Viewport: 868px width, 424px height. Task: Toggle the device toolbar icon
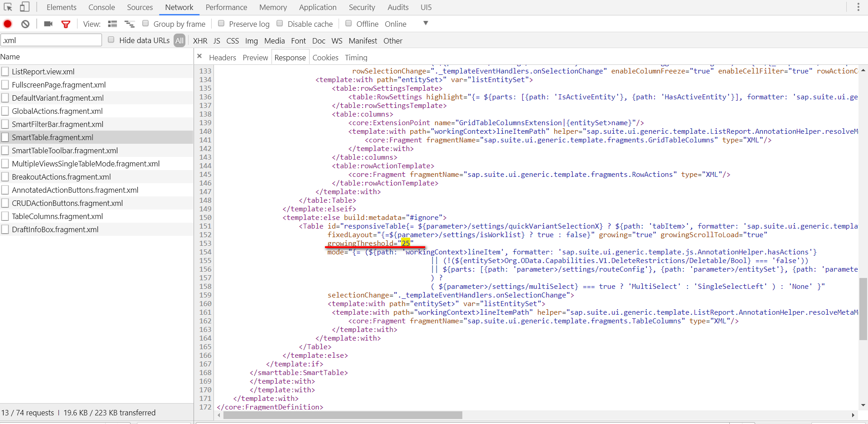(x=24, y=7)
